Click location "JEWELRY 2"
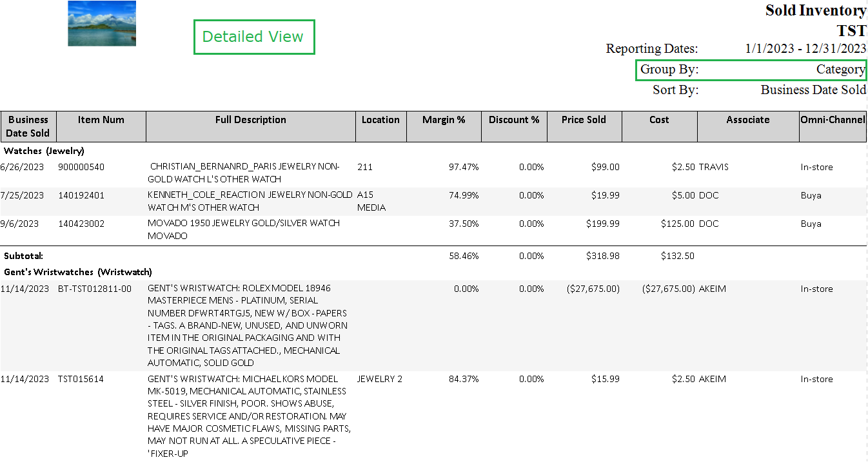Screen dimensions: 868x462 [x=380, y=379]
